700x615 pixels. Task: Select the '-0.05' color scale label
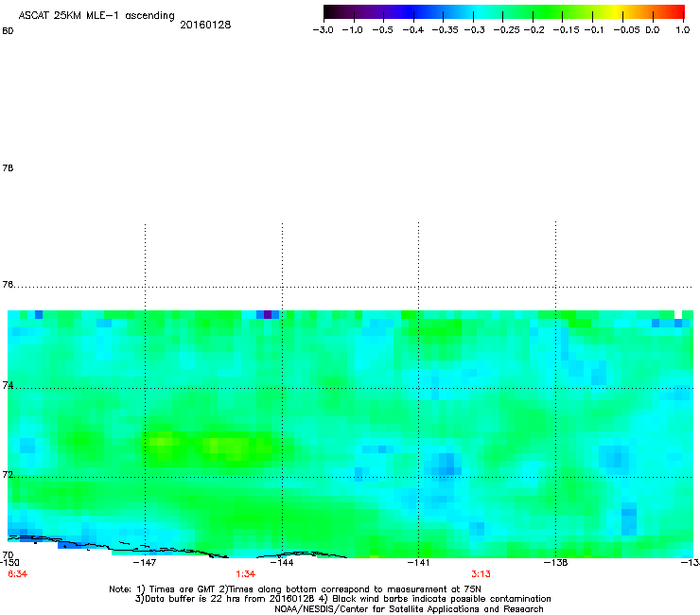coord(626,30)
